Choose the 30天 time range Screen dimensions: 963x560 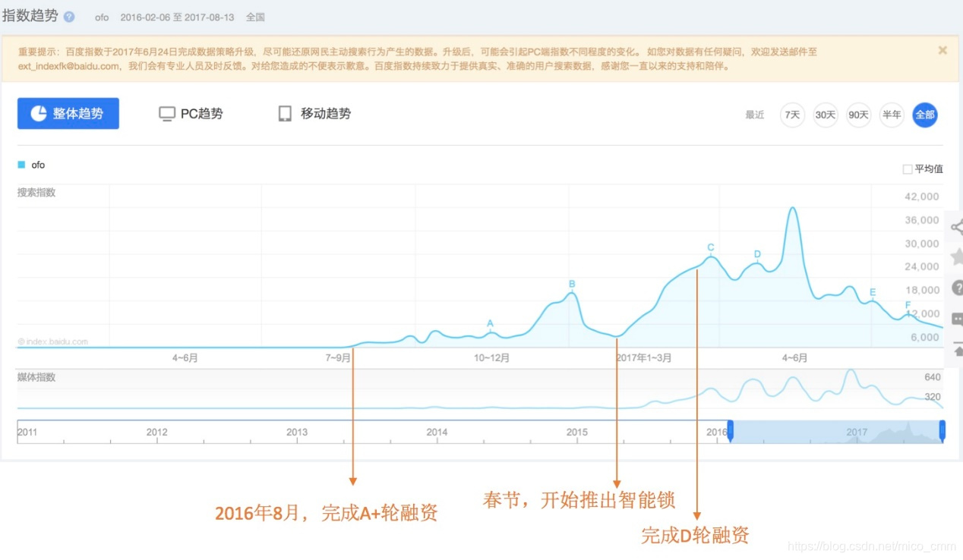(x=826, y=115)
